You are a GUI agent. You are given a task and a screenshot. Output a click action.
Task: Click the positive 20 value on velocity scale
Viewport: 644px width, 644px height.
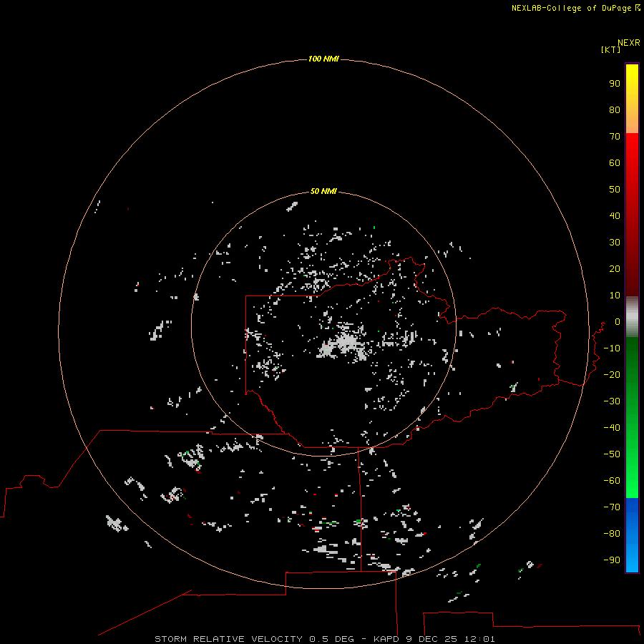(x=615, y=268)
